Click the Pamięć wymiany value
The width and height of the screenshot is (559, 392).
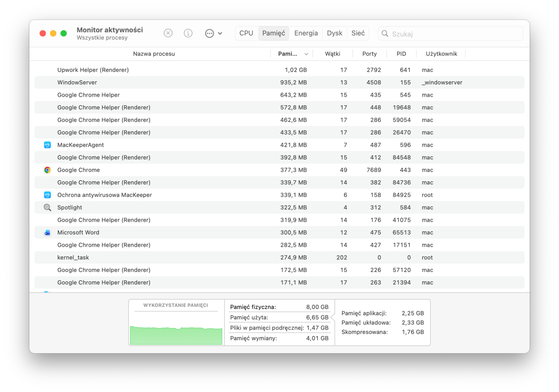(x=317, y=338)
